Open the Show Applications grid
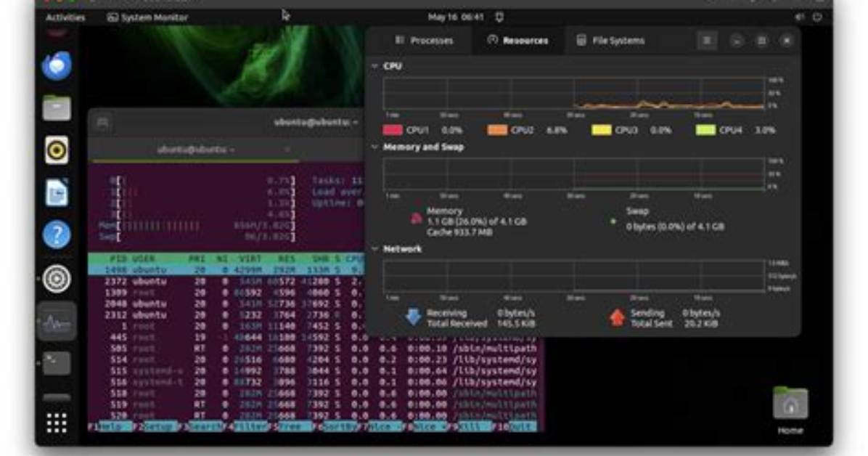The height and width of the screenshot is (456, 868). coord(57,423)
